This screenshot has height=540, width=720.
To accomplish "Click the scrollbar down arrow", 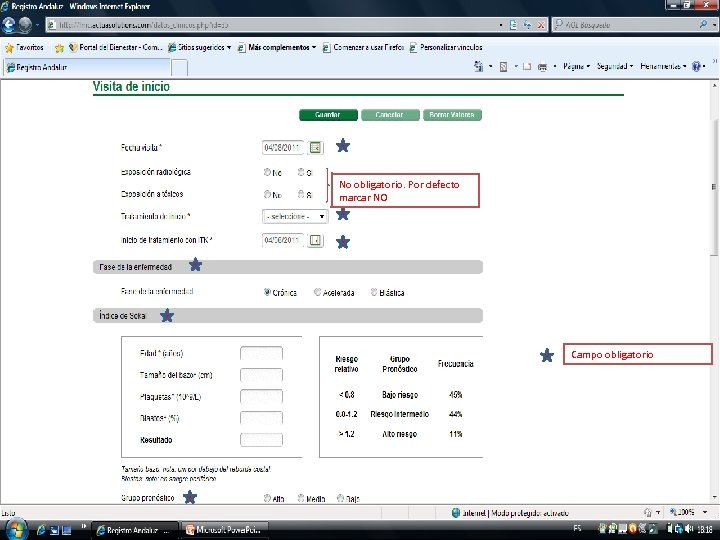I will [x=714, y=498].
